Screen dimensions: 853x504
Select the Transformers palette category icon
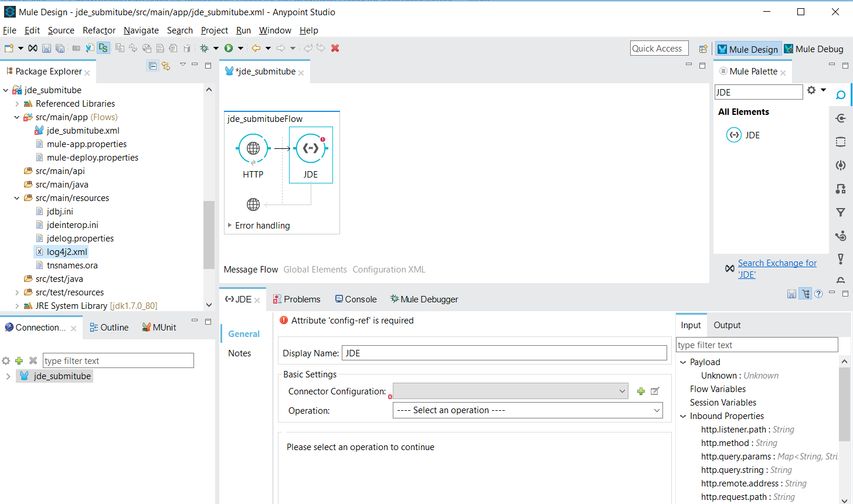click(x=841, y=189)
